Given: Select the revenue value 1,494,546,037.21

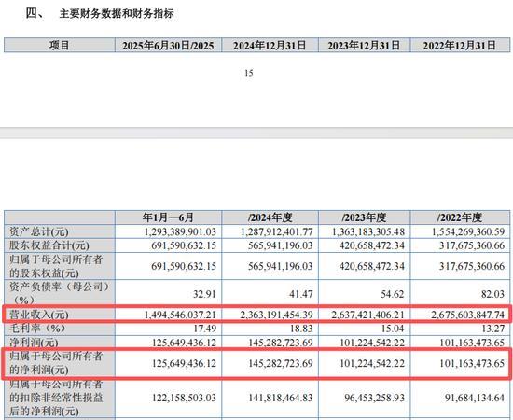Looking at the screenshot, I should [180, 315].
